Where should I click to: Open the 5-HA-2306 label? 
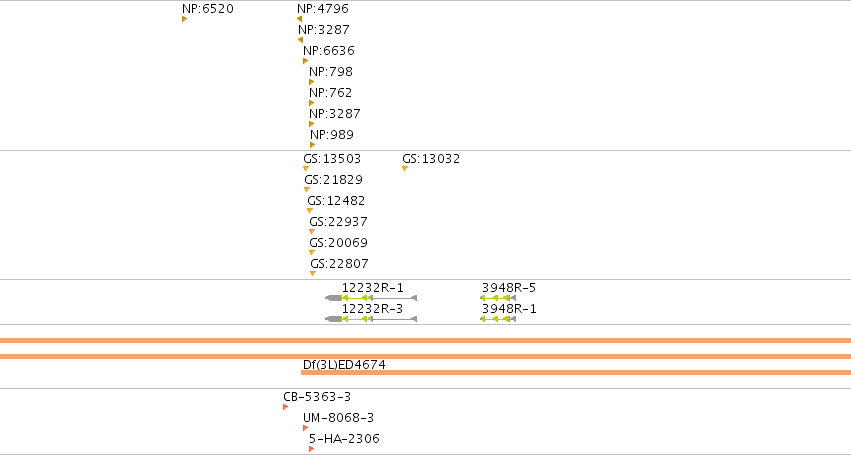(344, 439)
